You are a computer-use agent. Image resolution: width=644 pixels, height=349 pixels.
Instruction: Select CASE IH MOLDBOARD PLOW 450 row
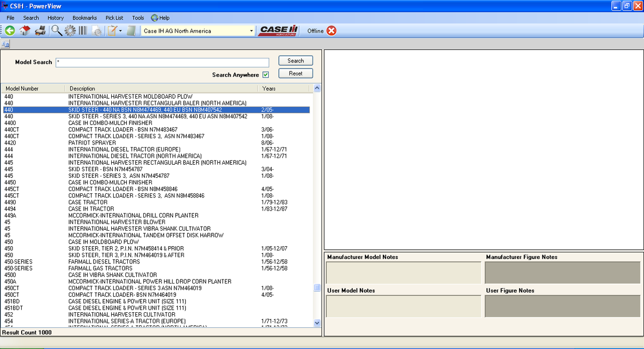[155, 242]
